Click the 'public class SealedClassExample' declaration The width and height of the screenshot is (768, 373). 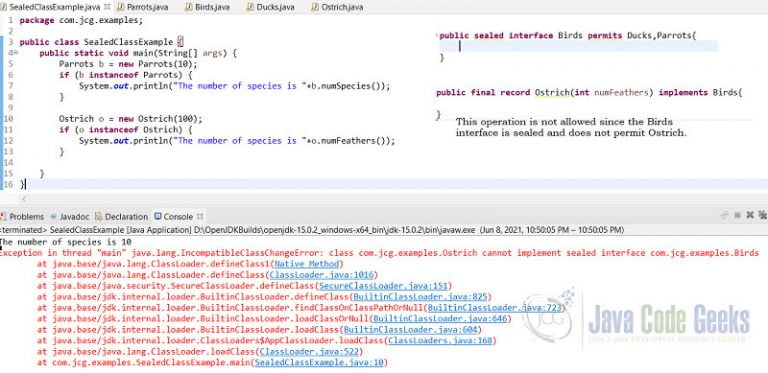point(100,42)
